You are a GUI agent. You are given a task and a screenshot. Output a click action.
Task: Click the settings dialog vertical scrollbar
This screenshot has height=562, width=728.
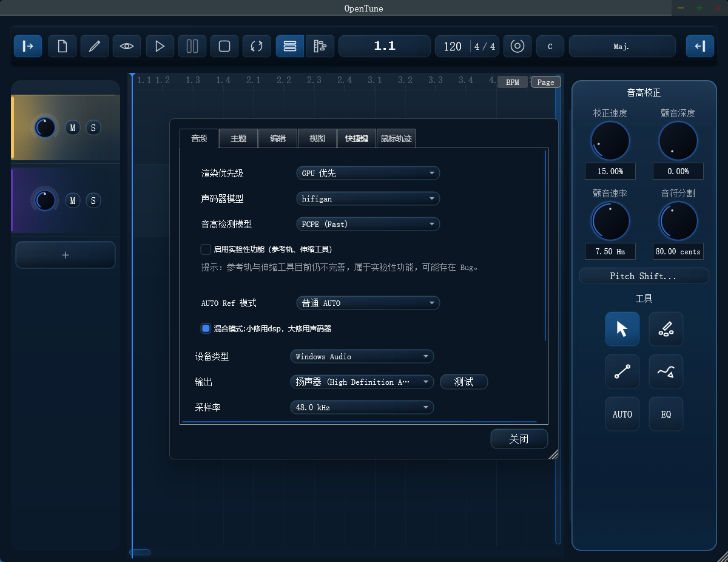pyautogui.click(x=546, y=245)
